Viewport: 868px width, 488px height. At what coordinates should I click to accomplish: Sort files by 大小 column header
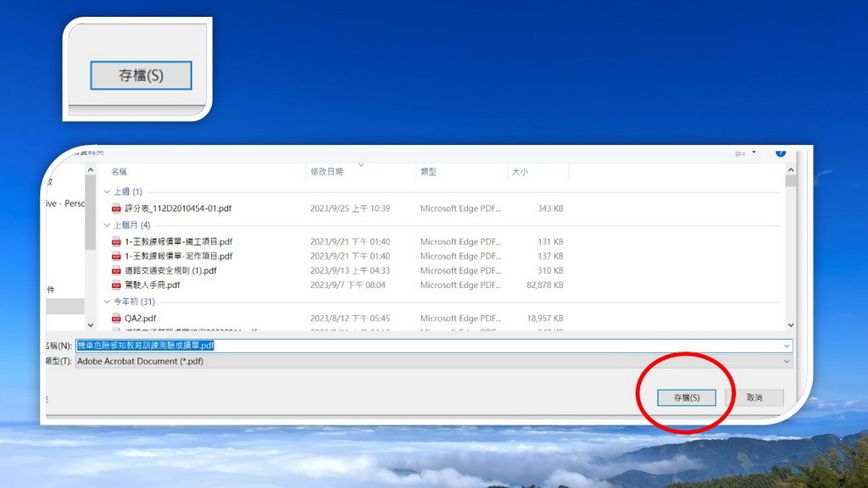tap(519, 172)
